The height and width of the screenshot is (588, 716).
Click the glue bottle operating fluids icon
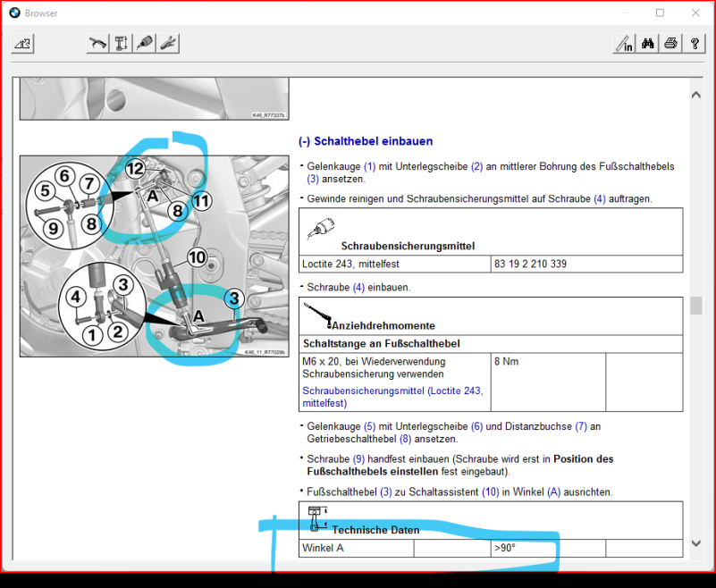(x=145, y=43)
